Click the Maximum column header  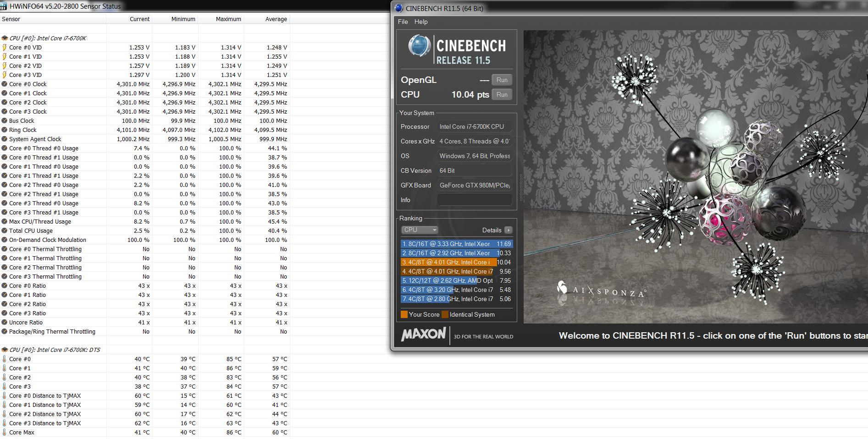pos(221,19)
